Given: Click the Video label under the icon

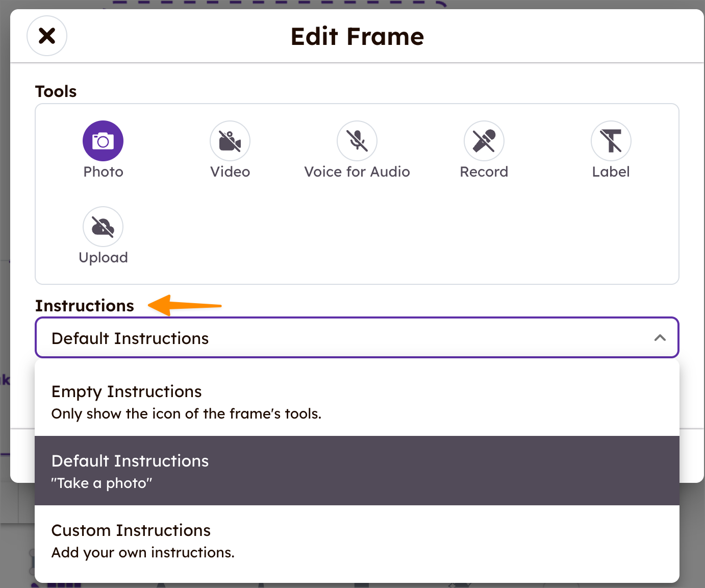Looking at the screenshot, I should click(230, 172).
